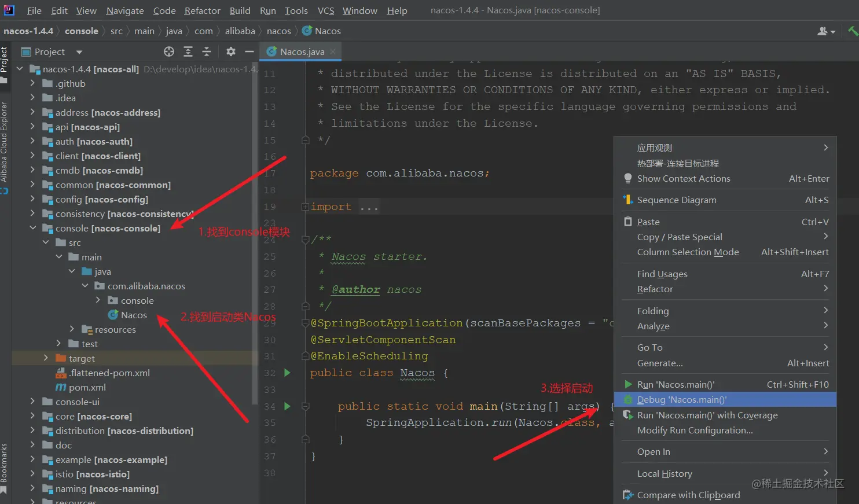Open the Project sidebar tool tab
Viewport: 859px width, 504px height.
pos(5,64)
